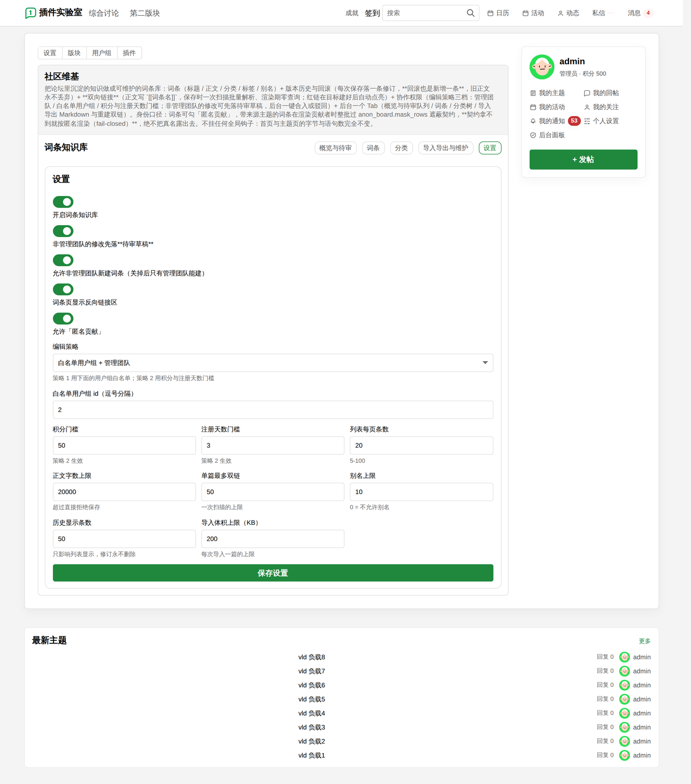Click the 签到 link
The width and height of the screenshot is (691, 784).
372,13
